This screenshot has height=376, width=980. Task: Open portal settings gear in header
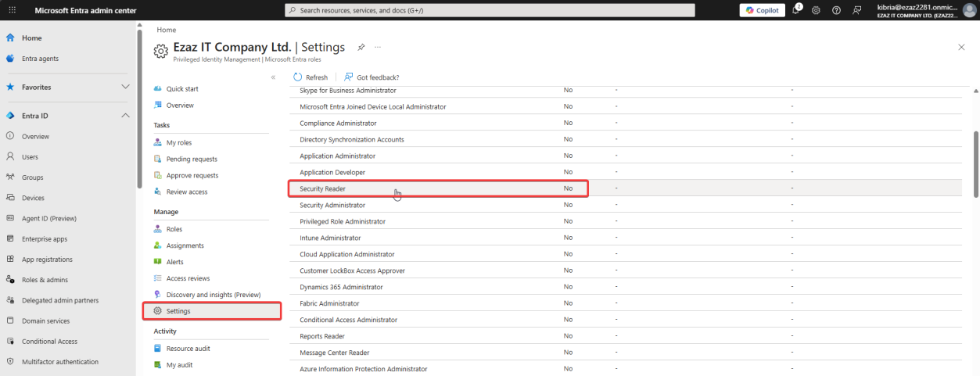coord(816,10)
